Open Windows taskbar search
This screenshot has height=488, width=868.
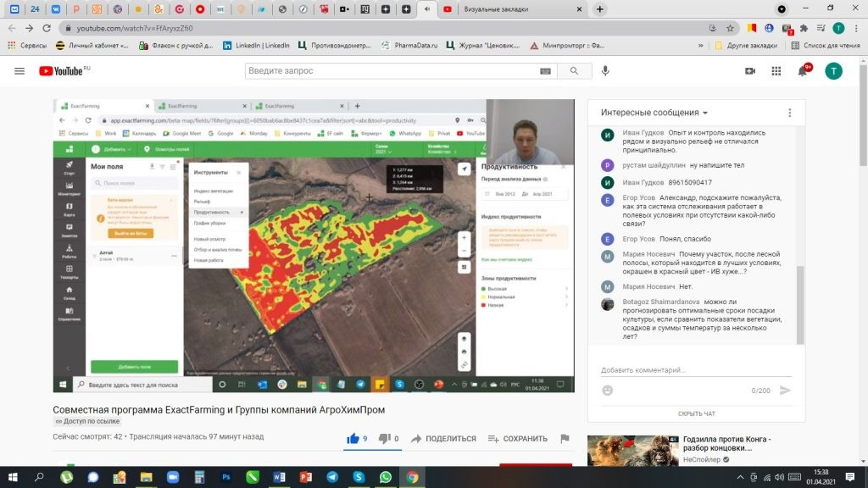(39, 477)
